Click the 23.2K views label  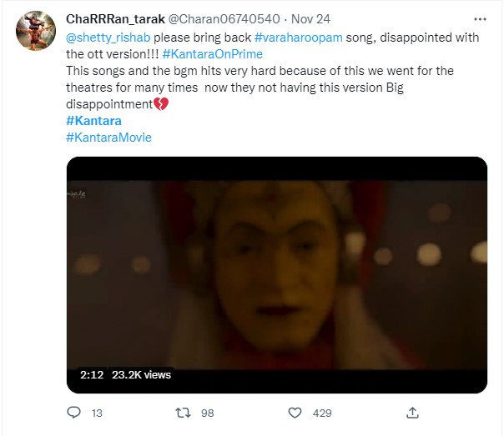pyautogui.click(x=141, y=375)
